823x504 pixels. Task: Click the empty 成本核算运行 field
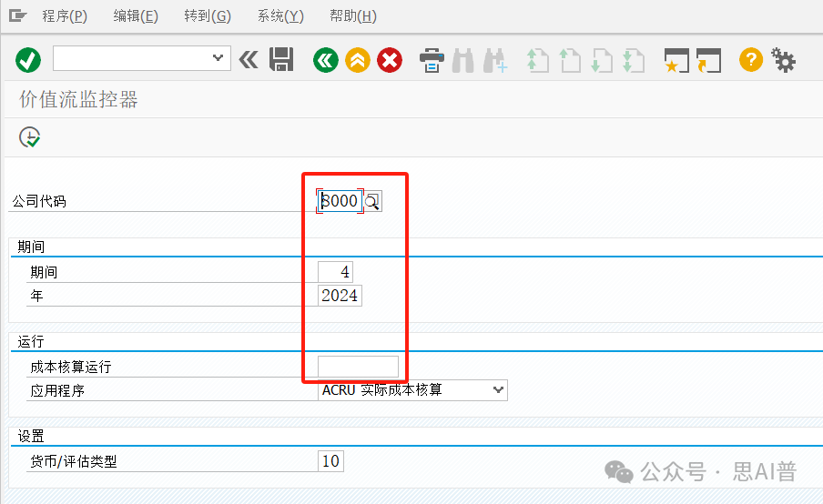(x=358, y=366)
